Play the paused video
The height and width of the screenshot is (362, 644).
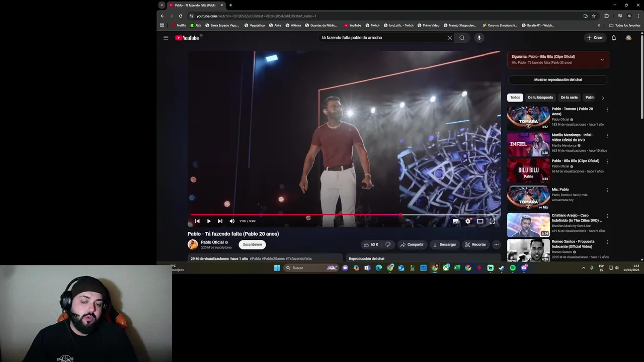(209, 221)
